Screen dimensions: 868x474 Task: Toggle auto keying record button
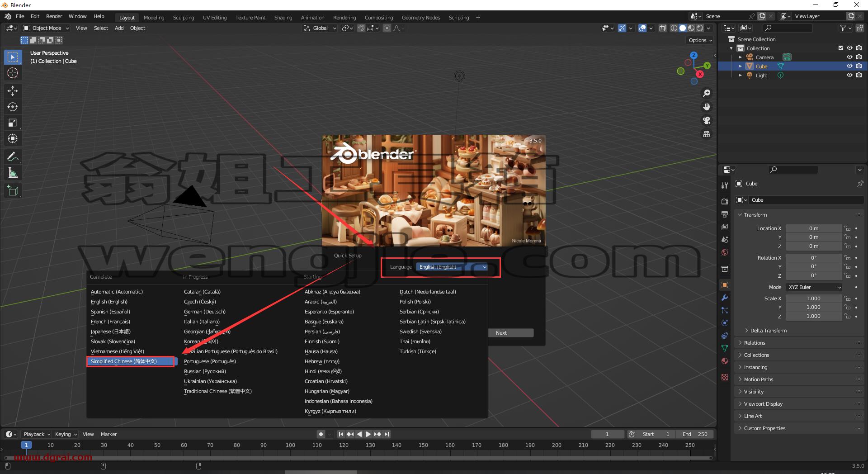(x=321, y=434)
